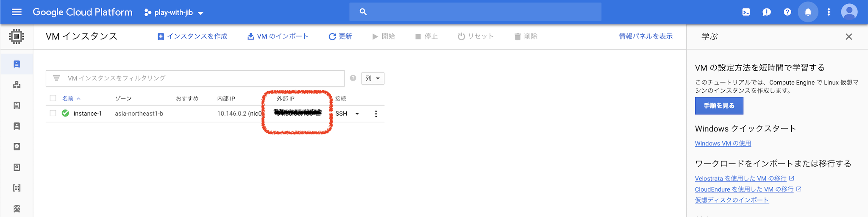Image resolution: width=868 pixels, height=217 pixels.
Task: Open CloudEndure を使用した VM の移行 link
Action: click(x=744, y=189)
